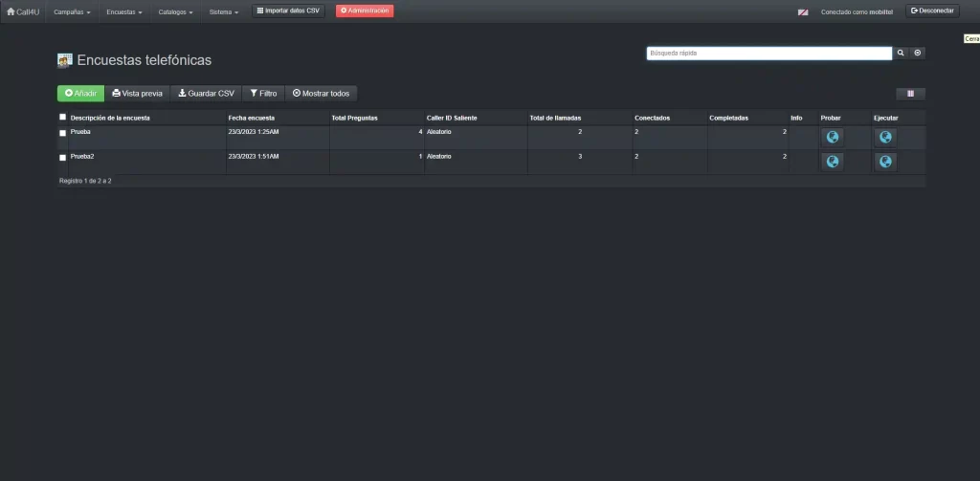The width and height of the screenshot is (980, 481).
Task: Run the Prueba2 survey with Ejecutar
Action: click(885, 162)
